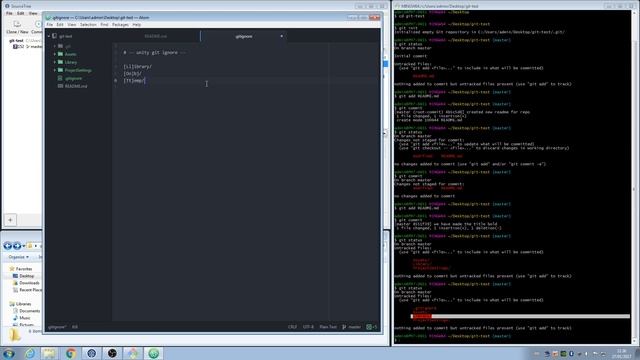Click the '# -- unity git ignore --' comment line
Image resolution: width=640 pixels, height=360 pixels.
(155, 53)
